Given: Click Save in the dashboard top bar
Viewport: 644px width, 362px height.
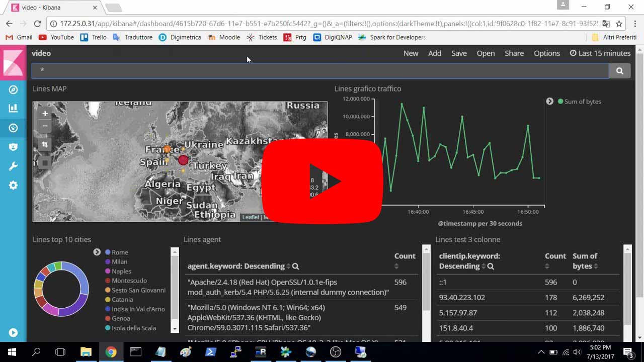Looking at the screenshot, I should pyautogui.click(x=458, y=53).
